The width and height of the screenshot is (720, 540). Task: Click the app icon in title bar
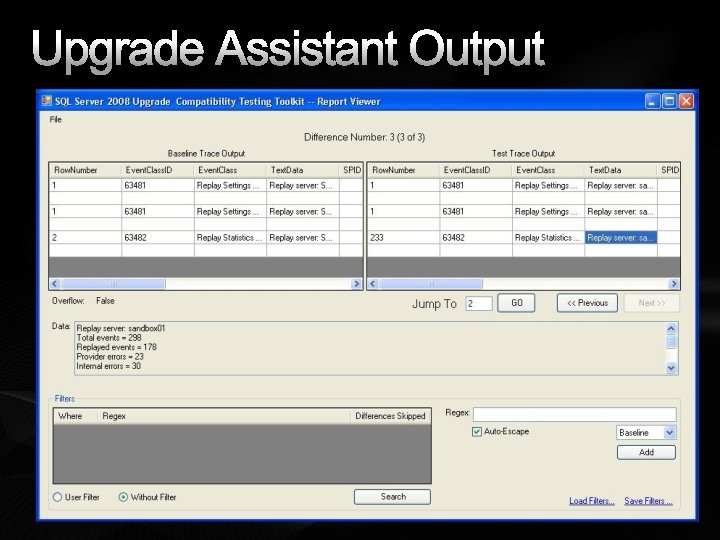(46, 101)
